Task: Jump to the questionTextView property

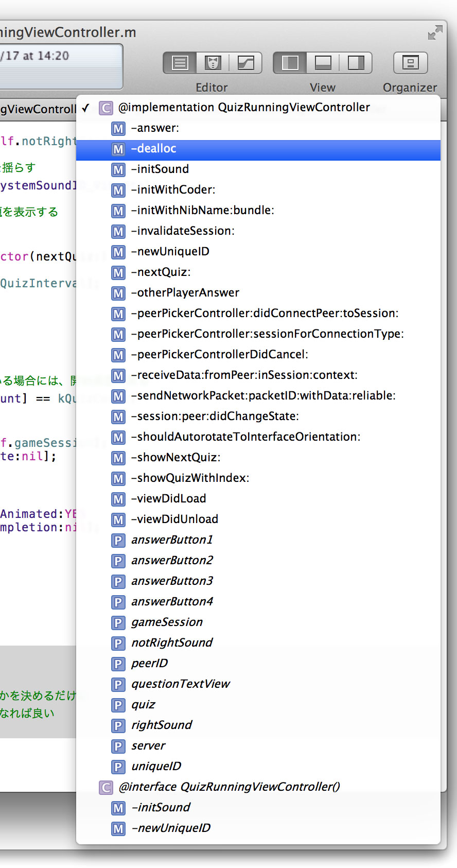Action: pos(258,684)
